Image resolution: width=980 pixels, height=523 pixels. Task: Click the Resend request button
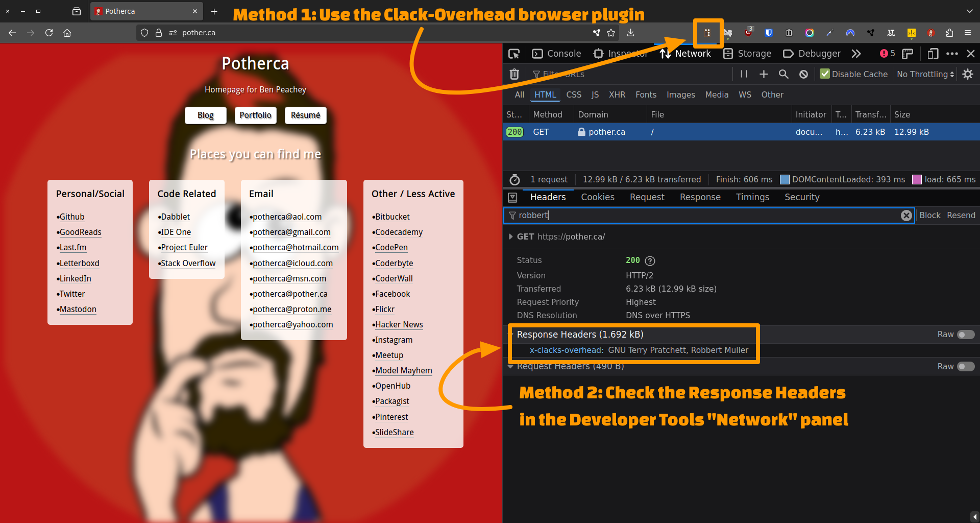point(961,215)
